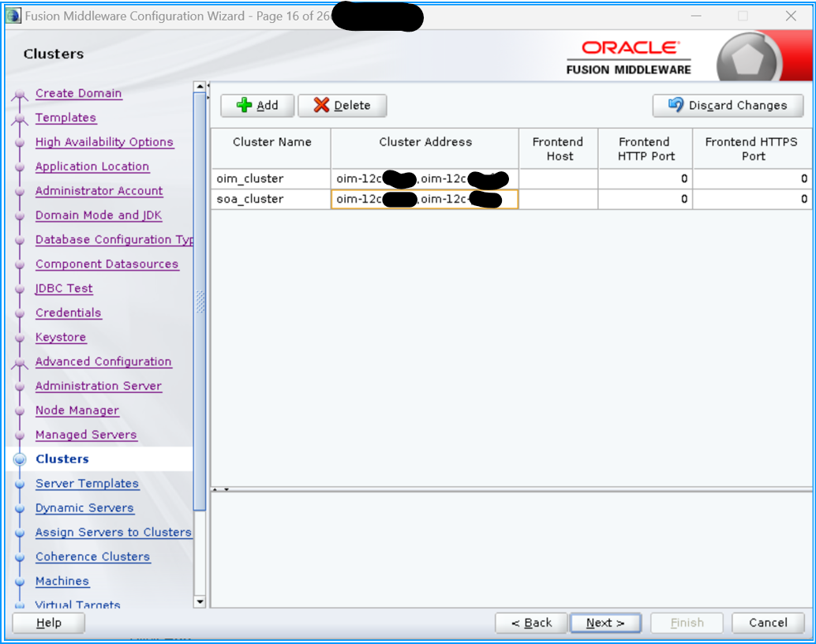The width and height of the screenshot is (816, 644).
Task: Click the Frontend HTTP Port column header
Action: [x=646, y=148]
